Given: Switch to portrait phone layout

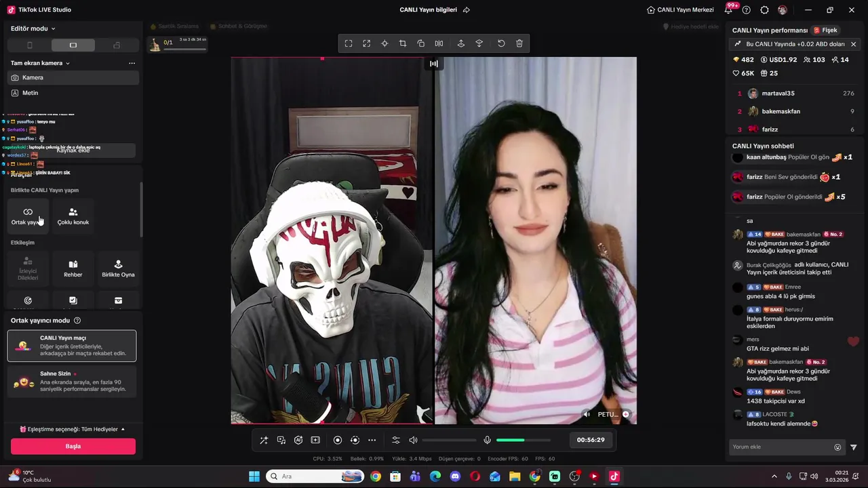Looking at the screenshot, I should coord(29,45).
